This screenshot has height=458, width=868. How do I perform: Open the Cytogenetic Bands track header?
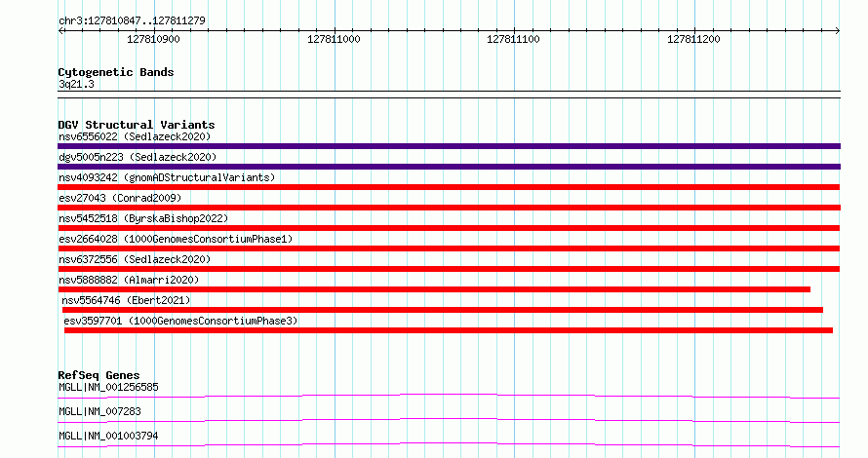click(x=116, y=72)
